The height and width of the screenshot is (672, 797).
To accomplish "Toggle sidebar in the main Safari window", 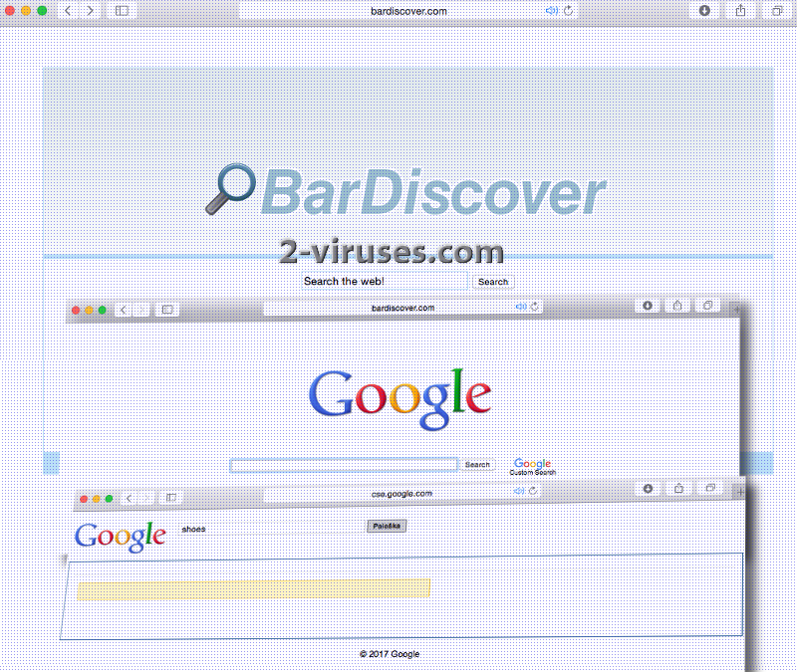I will point(122,11).
